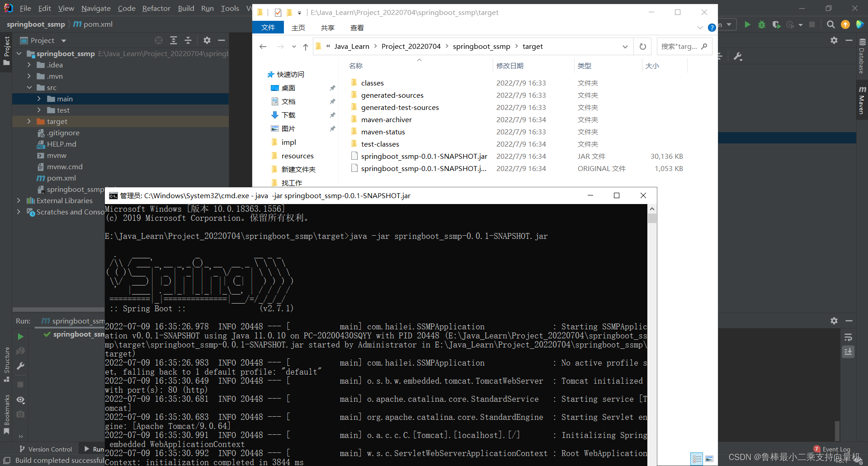Expand All in Project panel toolbar

point(174,40)
